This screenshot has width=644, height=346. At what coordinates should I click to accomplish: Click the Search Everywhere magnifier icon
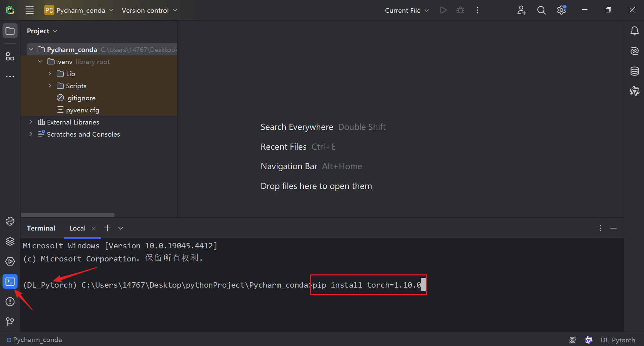pos(541,10)
